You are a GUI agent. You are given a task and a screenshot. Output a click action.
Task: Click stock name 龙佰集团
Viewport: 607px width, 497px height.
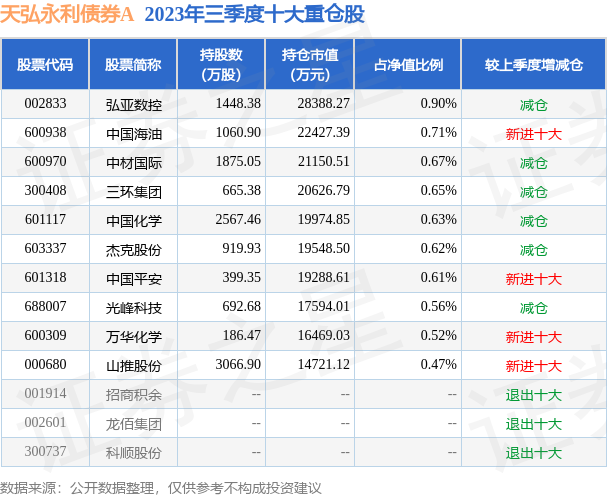[x=134, y=424]
